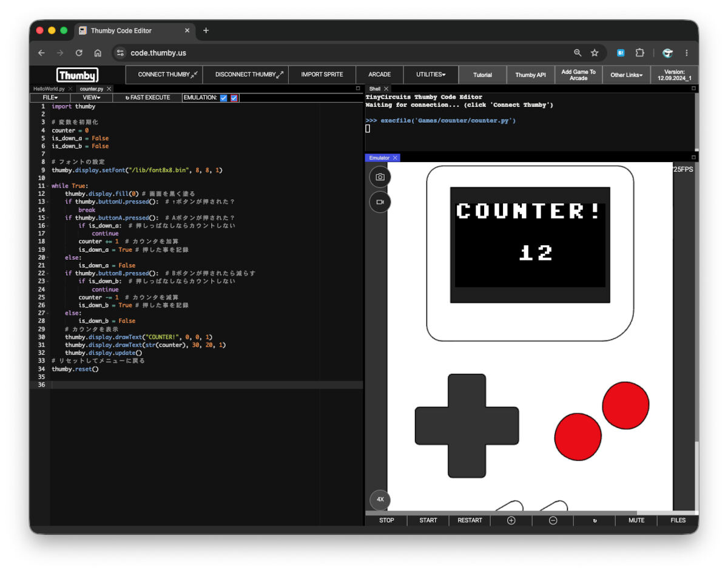Click the emulator D-pad right arm

(502, 426)
